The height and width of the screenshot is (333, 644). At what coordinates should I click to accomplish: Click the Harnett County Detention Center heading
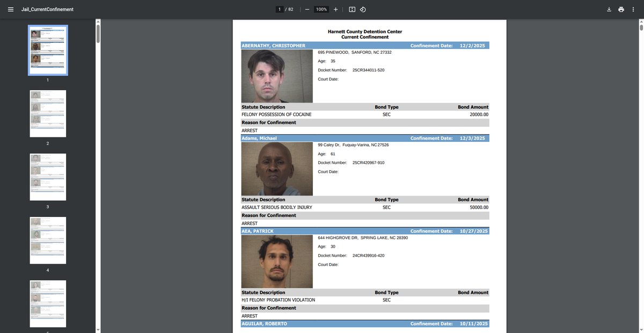point(365,32)
